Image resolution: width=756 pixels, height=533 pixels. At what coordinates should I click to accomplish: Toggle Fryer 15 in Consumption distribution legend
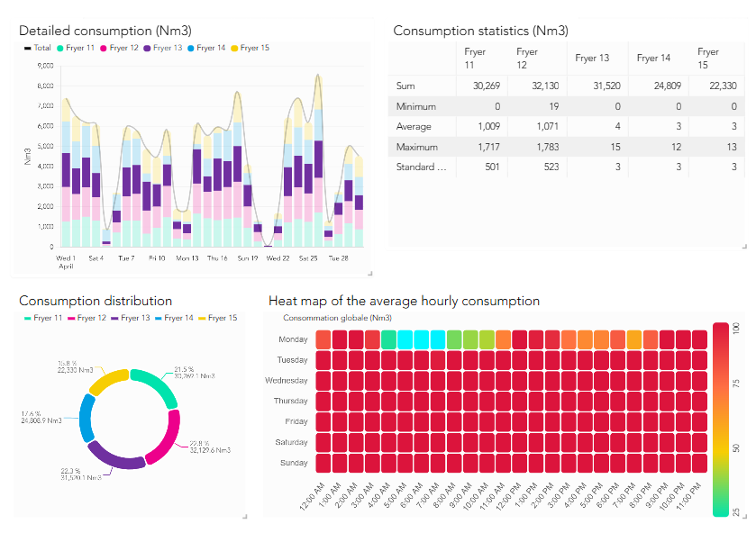point(218,318)
